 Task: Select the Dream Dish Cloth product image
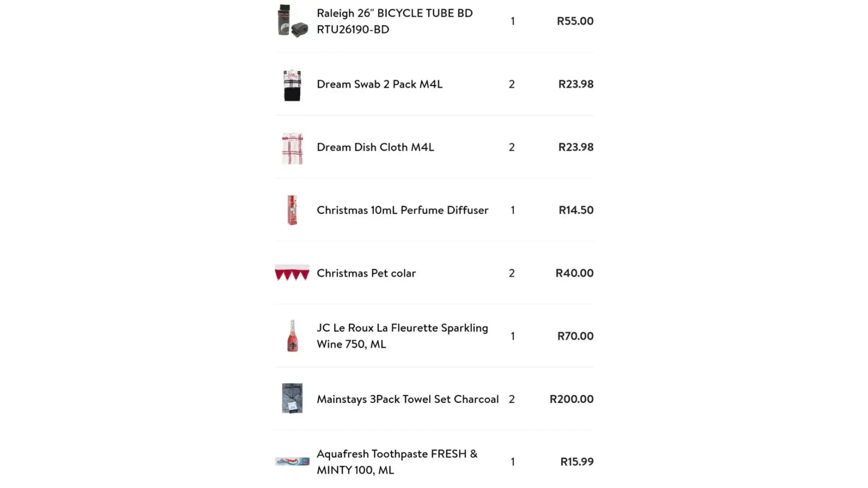(292, 148)
